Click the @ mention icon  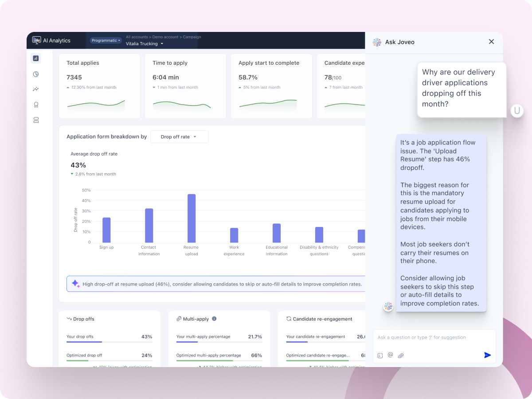(x=391, y=355)
